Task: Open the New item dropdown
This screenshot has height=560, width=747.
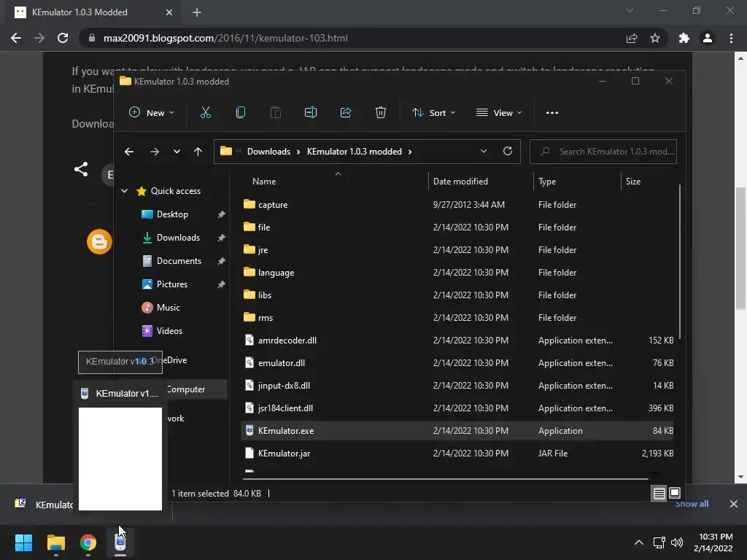Action: 152,113
